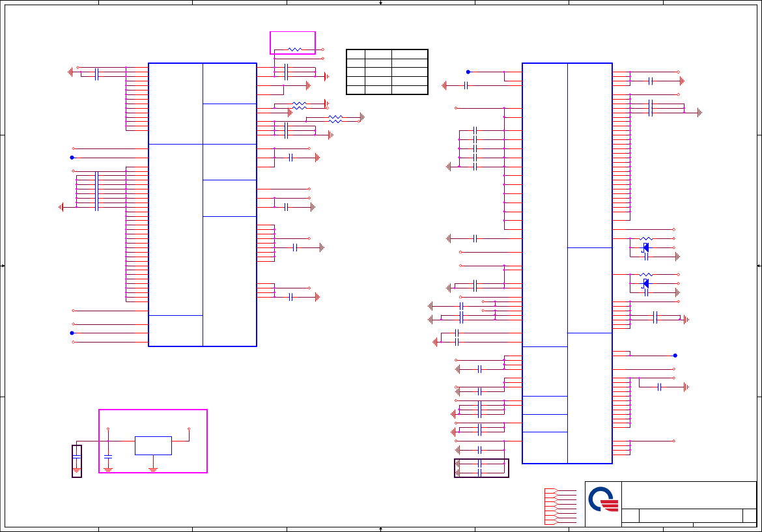The height and width of the screenshot is (532, 762).
Task: Select the resistor inside the small top magenta box
Action: pos(294,49)
